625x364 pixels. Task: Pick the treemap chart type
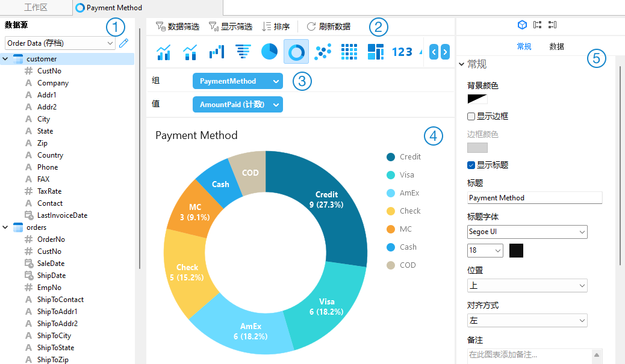click(x=376, y=52)
